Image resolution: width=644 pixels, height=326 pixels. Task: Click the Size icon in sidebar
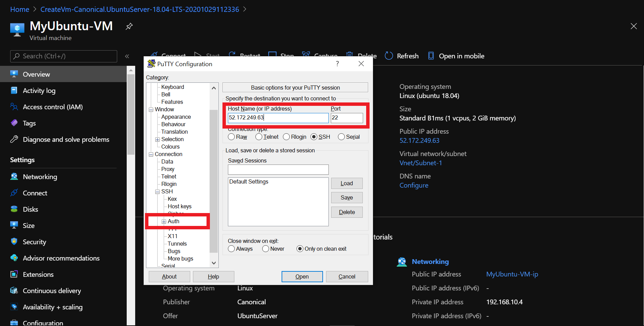[14, 225]
